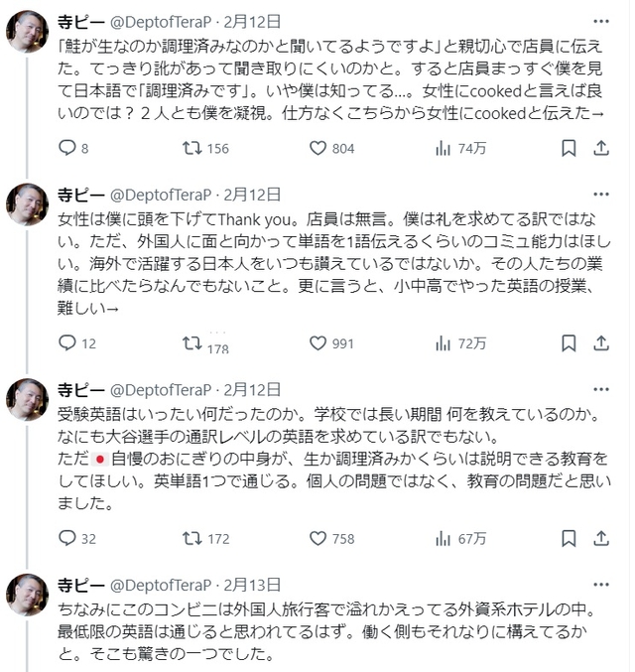
Task: Open more options on first tweet
Action: coord(600,21)
